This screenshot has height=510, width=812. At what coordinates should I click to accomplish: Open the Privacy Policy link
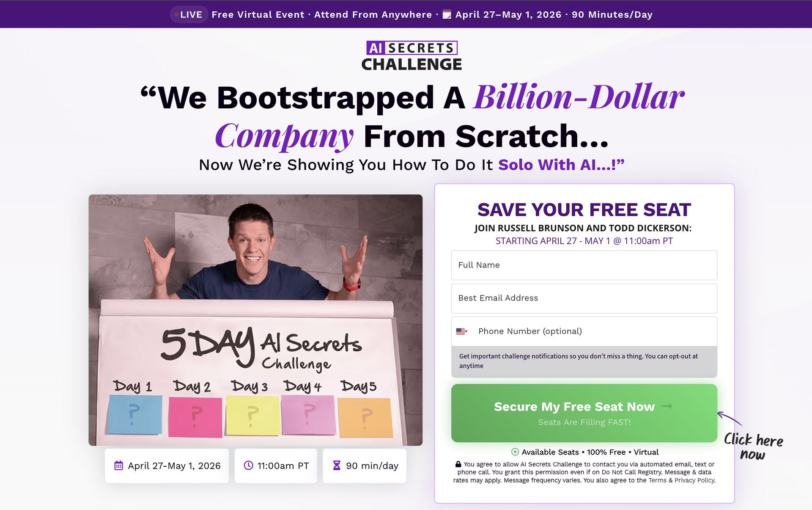tap(695, 480)
